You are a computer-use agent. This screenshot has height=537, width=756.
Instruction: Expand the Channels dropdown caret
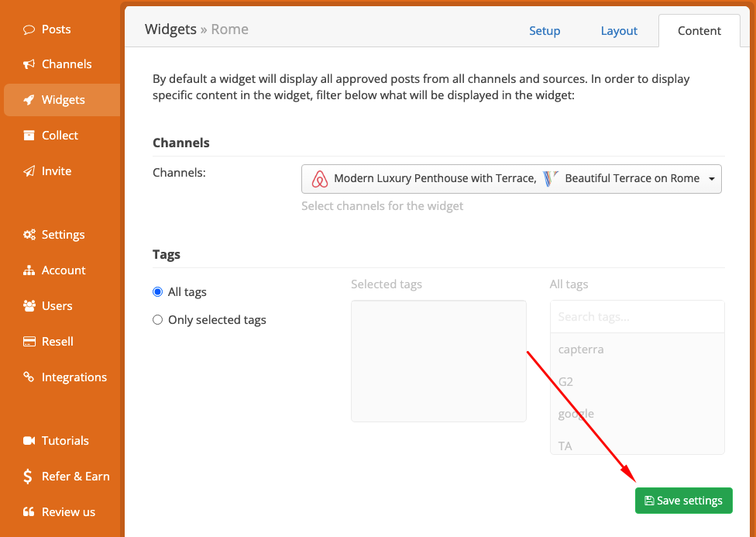[x=712, y=179]
